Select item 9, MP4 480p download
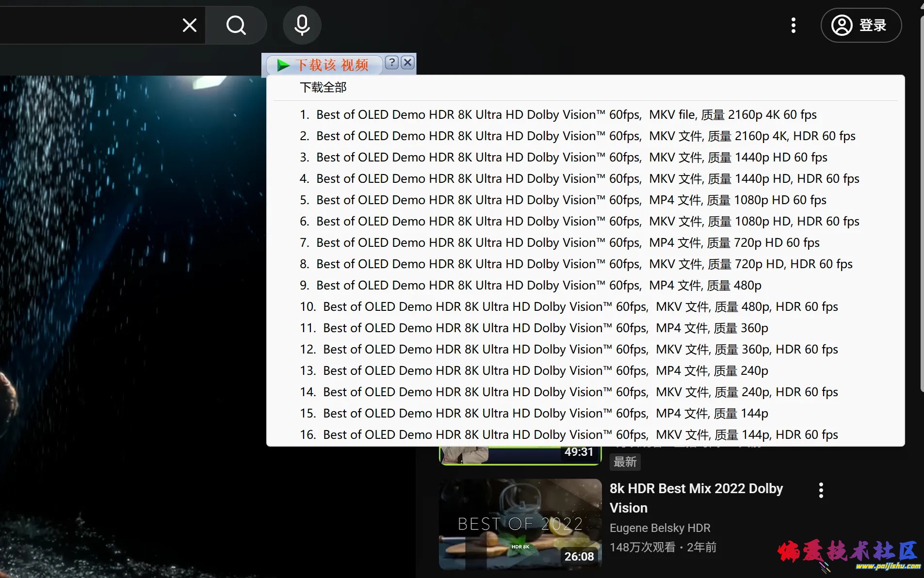The image size is (924, 578). (x=530, y=286)
